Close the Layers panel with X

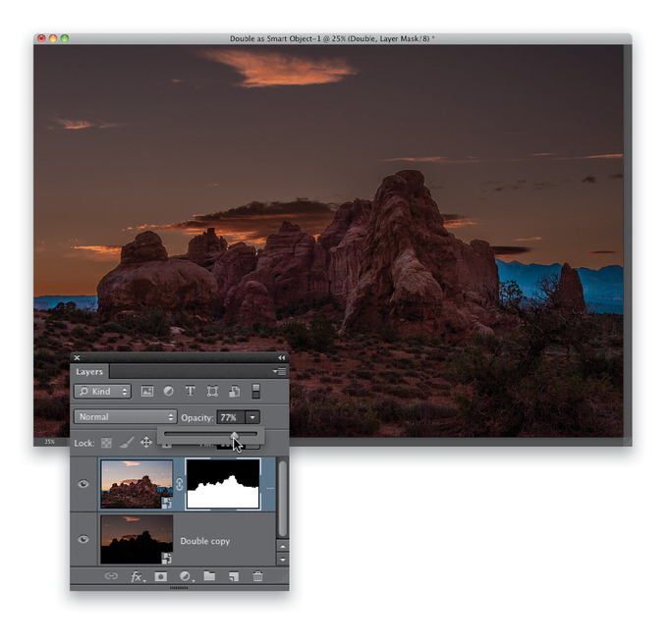(77, 357)
